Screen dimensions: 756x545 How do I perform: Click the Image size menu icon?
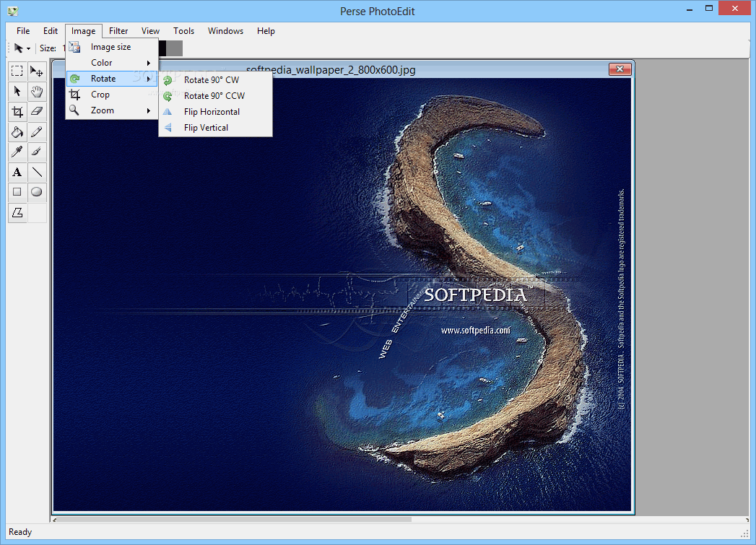coord(74,47)
